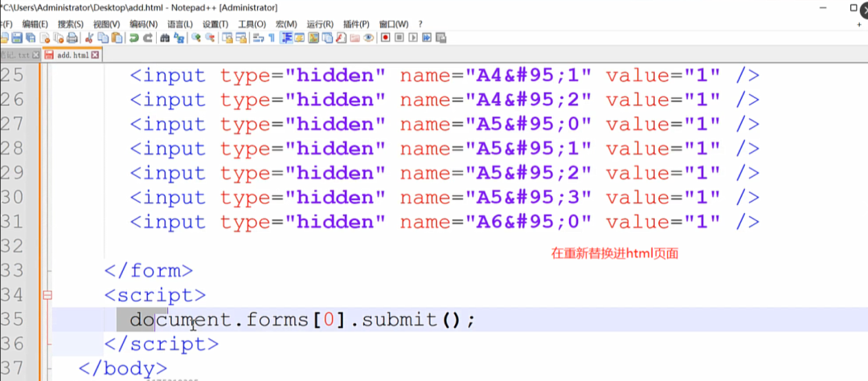Open Folder as Workspace toolbar icon

pyautogui.click(x=355, y=38)
